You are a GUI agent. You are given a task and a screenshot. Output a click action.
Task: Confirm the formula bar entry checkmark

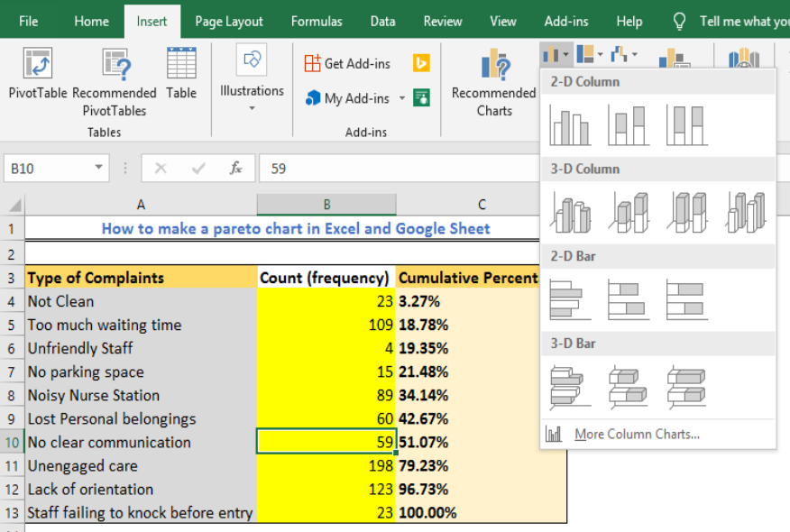pyautogui.click(x=198, y=168)
